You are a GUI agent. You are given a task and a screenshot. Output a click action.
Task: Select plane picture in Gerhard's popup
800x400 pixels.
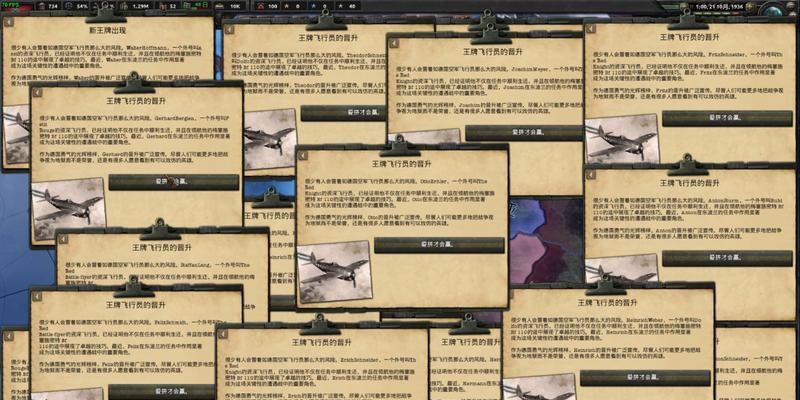point(69,208)
